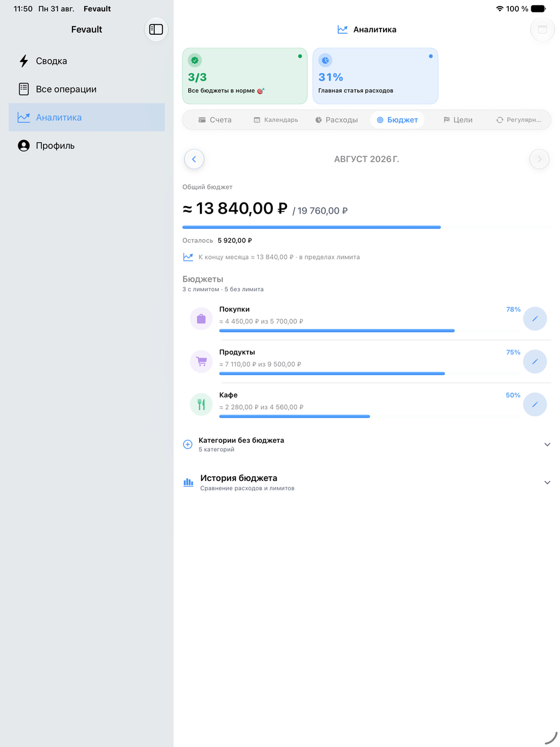
Task: Tap the plus icon beside Категории без бюджета
Action: [x=188, y=444]
